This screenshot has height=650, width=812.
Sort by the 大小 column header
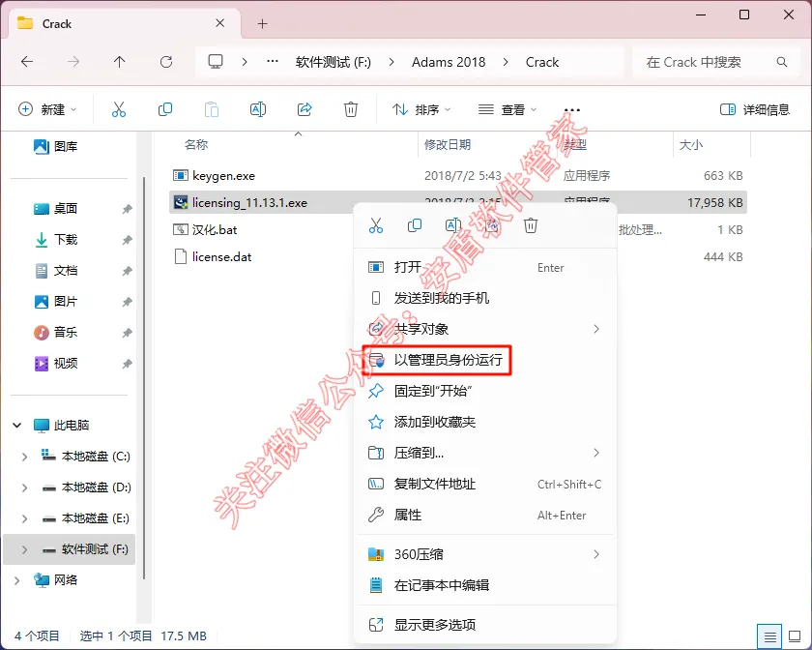[691, 145]
